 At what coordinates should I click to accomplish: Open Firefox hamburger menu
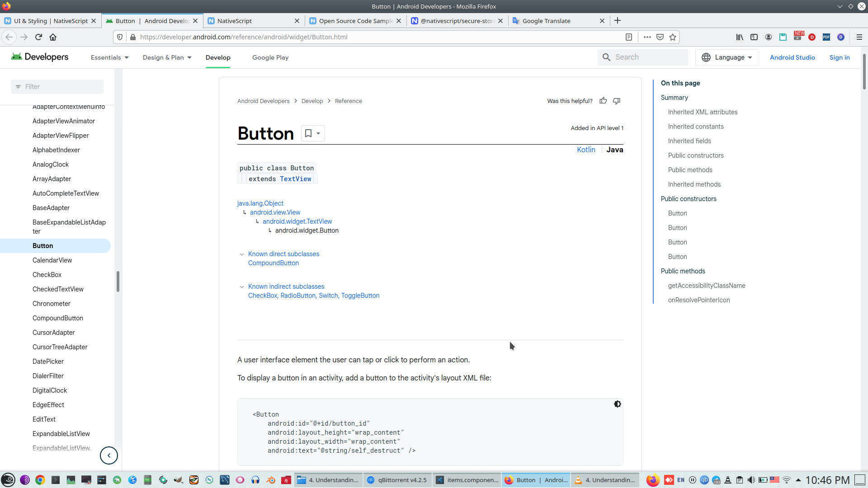pos(859,37)
